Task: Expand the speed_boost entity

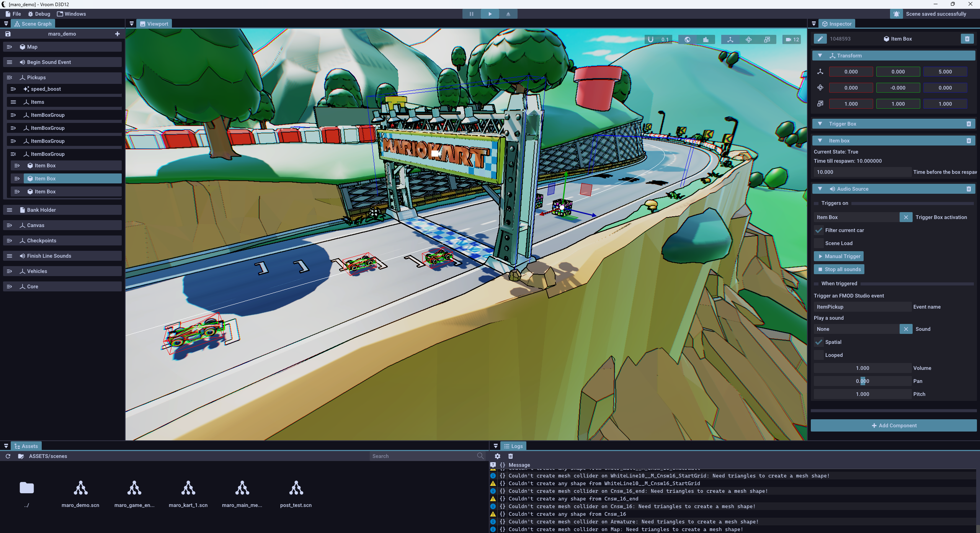Action: click(x=13, y=89)
